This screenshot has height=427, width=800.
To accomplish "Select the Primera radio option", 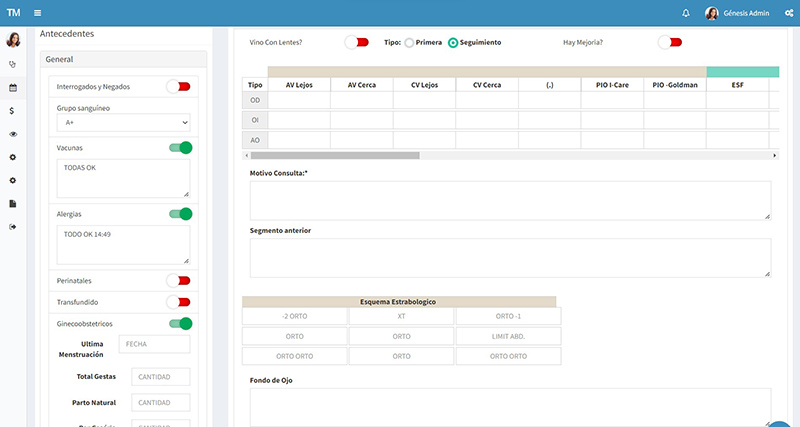I will [409, 43].
